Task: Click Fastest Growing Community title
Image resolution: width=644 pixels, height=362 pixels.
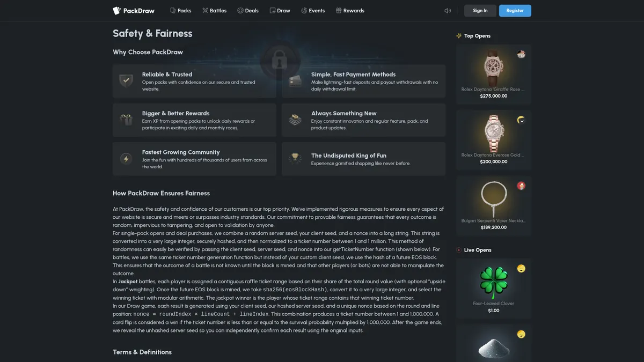Action: (181, 152)
